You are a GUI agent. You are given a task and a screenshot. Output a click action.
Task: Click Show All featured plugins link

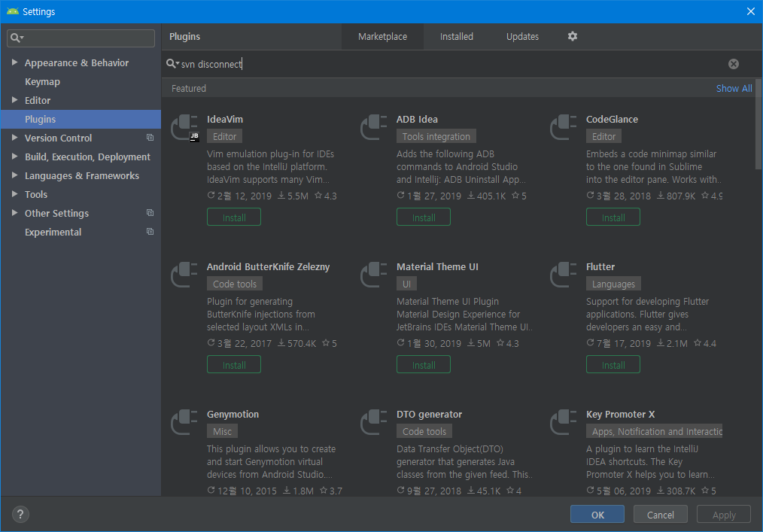coord(734,88)
